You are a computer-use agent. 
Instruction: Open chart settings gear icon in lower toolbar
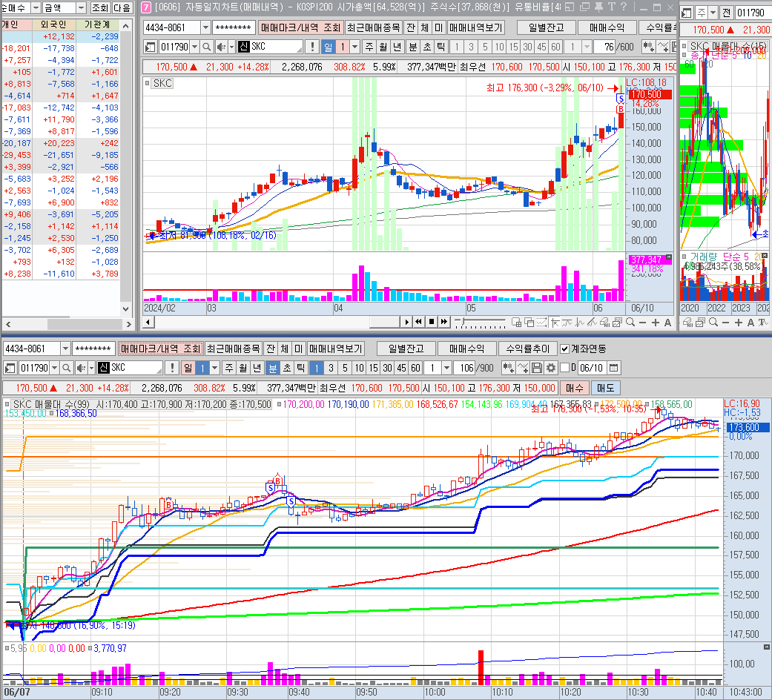click(x=551, y=368)
